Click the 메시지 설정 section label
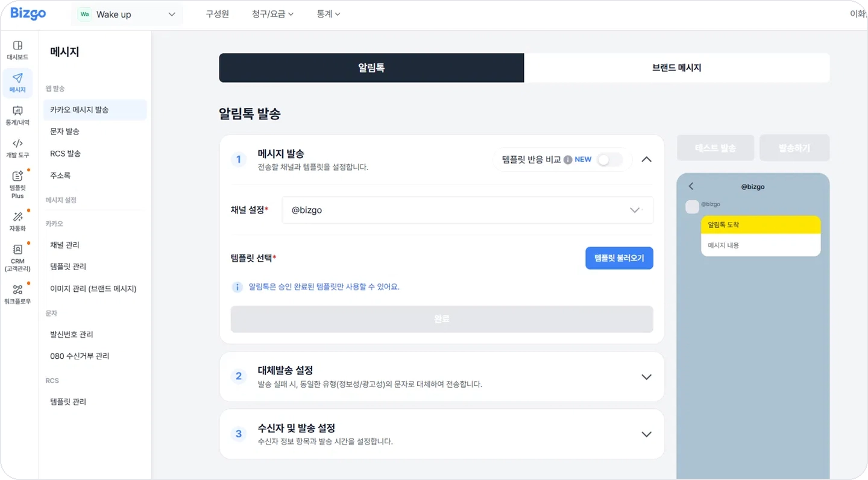The width and height of the screenshot is (868, 480). click(x=61, y=200)
